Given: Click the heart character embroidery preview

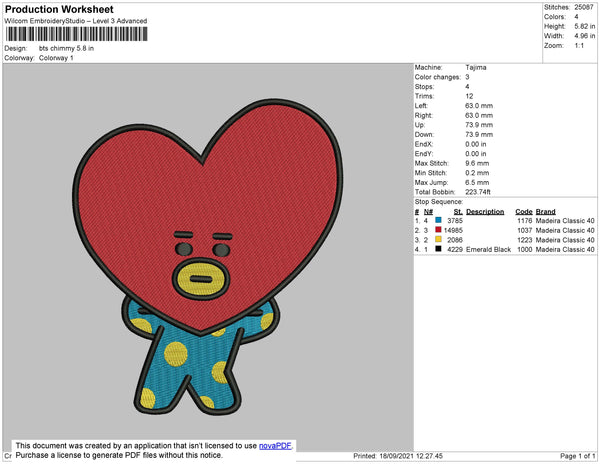Looking at the screenshot, I should tap(208, 257).
